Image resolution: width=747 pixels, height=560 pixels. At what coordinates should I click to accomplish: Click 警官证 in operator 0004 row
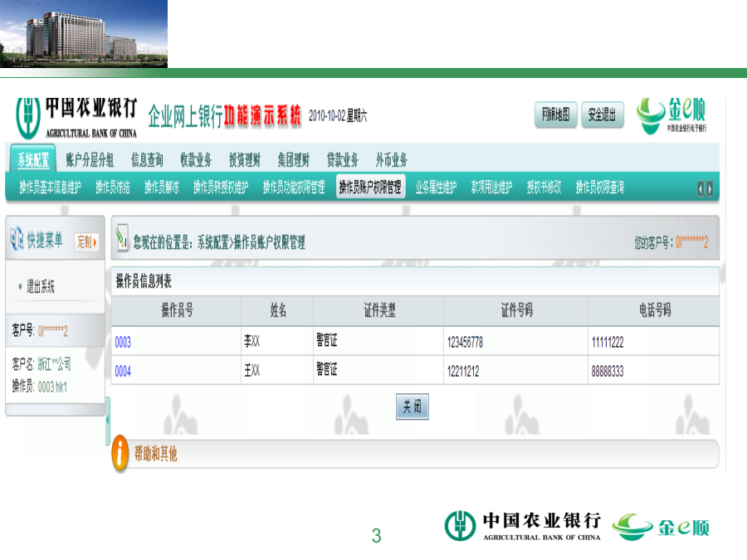tap(327, 369)
